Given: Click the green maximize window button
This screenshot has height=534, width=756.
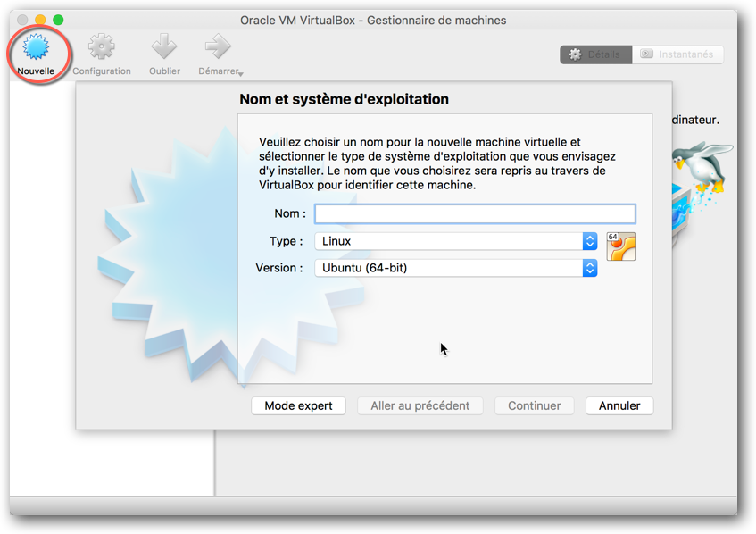Looking at the screenshot, I should click(x=58, y=20).
